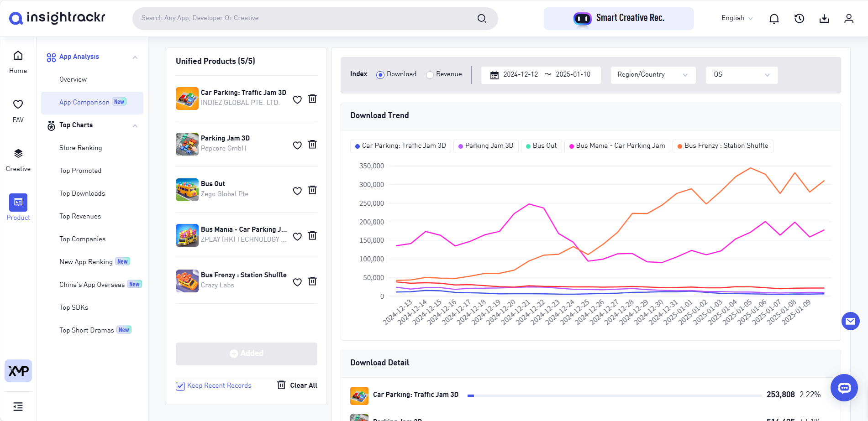
Task: Open the user profile icon
Action: point(849,18)
